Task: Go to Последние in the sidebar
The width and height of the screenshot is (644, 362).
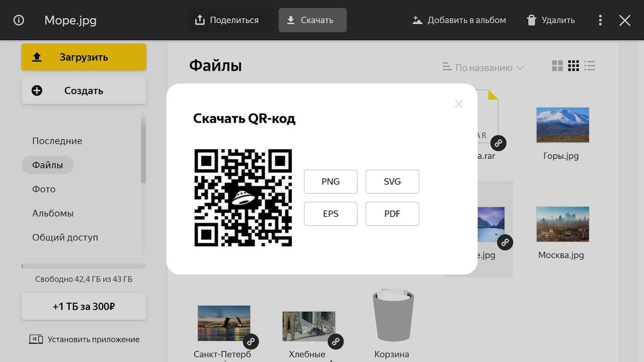Action: (x=57, y=141)
